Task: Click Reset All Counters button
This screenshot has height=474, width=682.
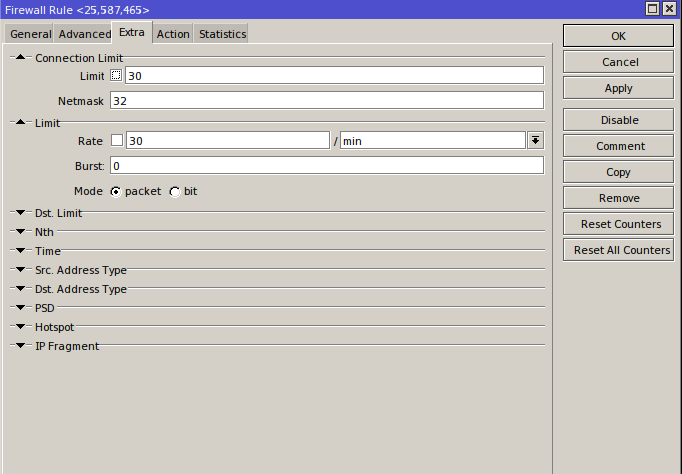Action: tap(618, 250)
